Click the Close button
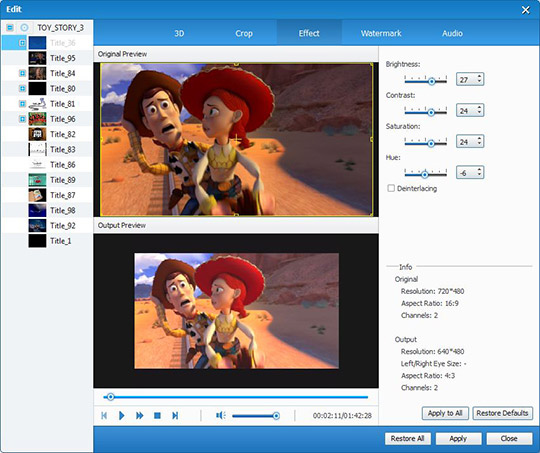The width and height of the screenshot is (540, 453). click(509, 439)
